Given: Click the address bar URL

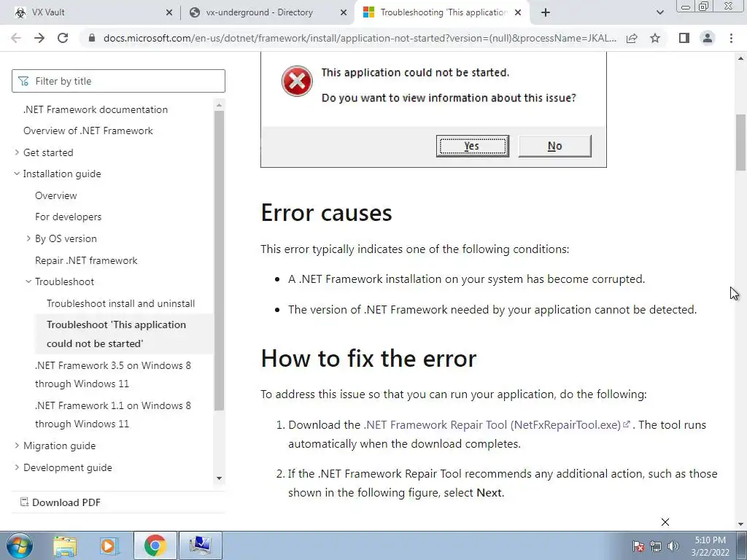Looking at the screenshot, I should coord(360,38).
